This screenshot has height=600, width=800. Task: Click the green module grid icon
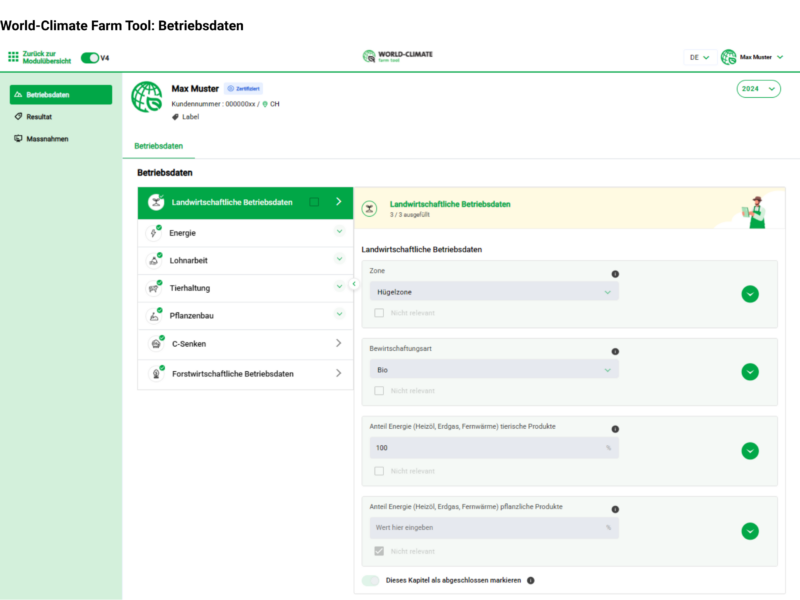tap(13, 57)
